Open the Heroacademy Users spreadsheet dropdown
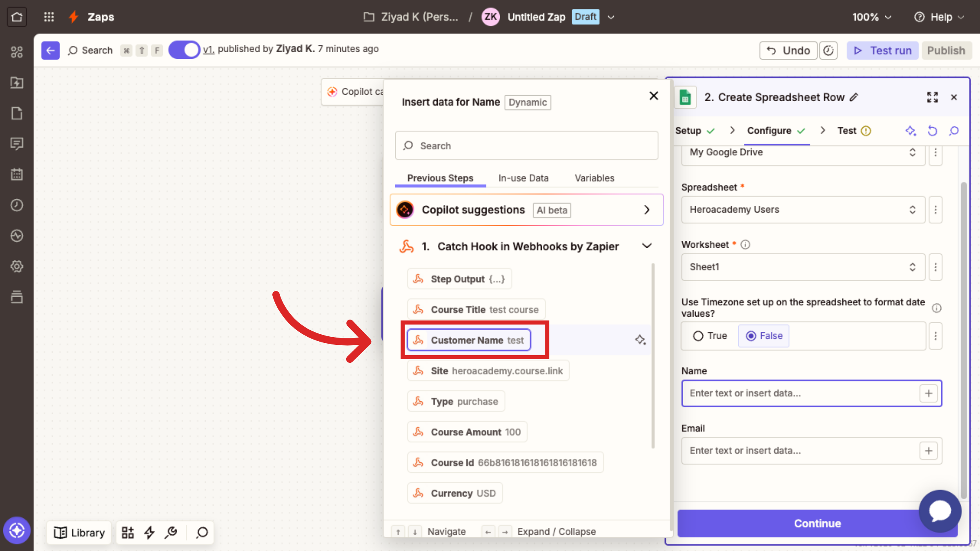 913,209
